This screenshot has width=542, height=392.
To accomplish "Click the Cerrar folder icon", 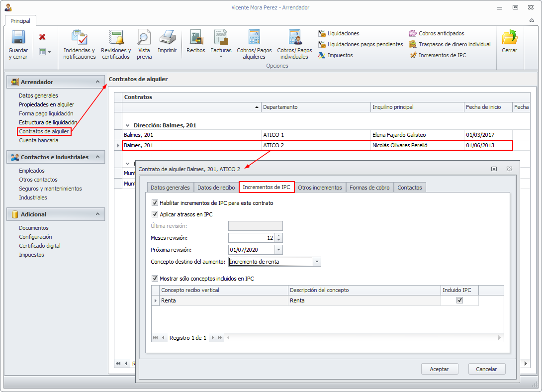I will pyautogui.click(x=509, y=38).
